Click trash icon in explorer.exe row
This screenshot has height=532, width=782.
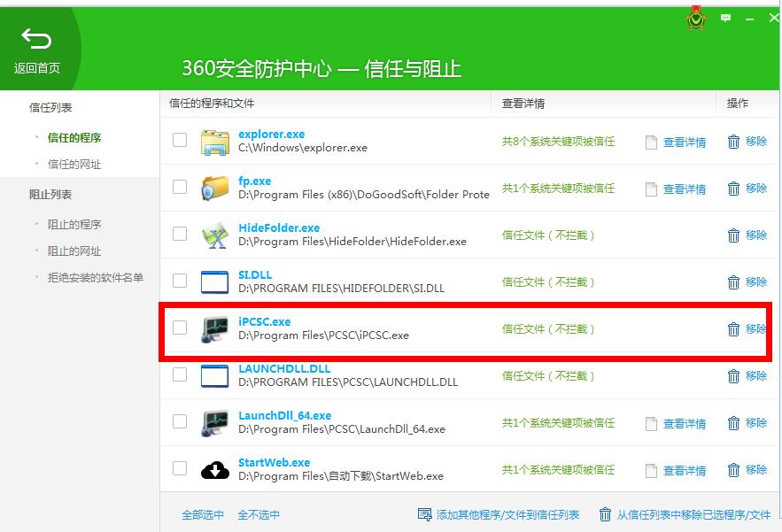733,142
